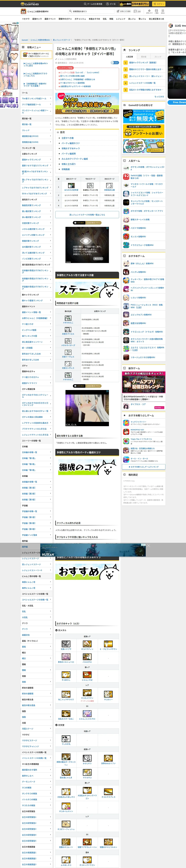Click the AdChoices icon on the eye-warning ad

[108, 228]
